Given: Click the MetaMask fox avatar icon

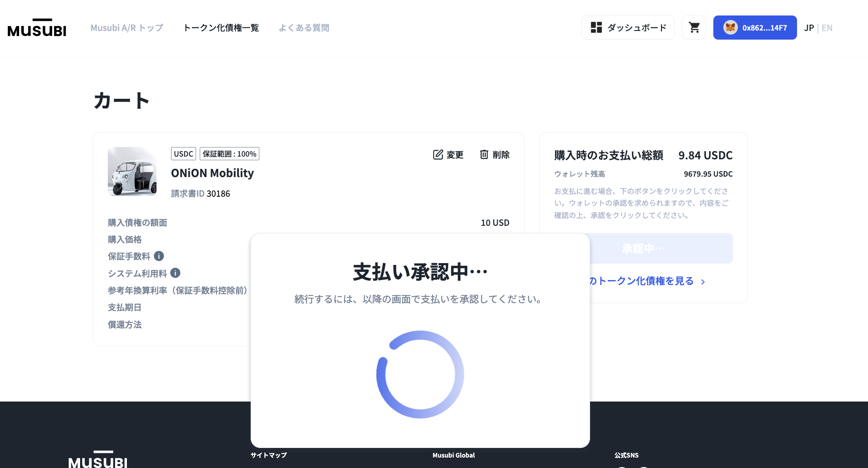Looking at the screenshot, I should pos(730,27).
